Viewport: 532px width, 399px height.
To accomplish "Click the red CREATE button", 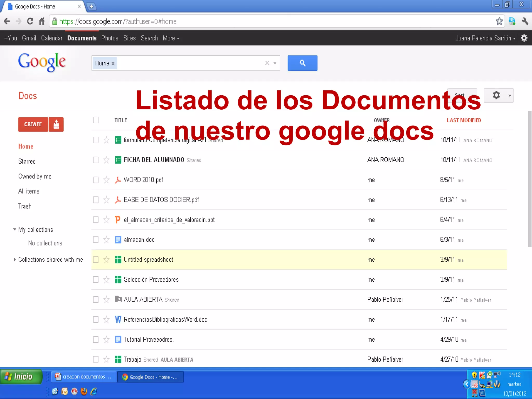I will pos(33,124).
